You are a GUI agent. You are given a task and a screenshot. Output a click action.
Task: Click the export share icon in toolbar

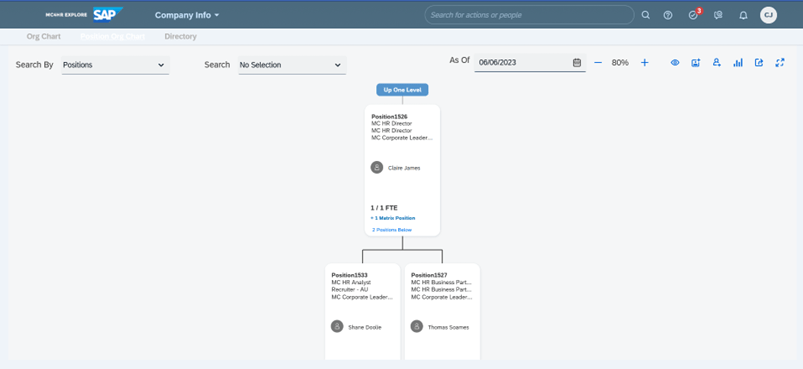(x=759, y=62)
